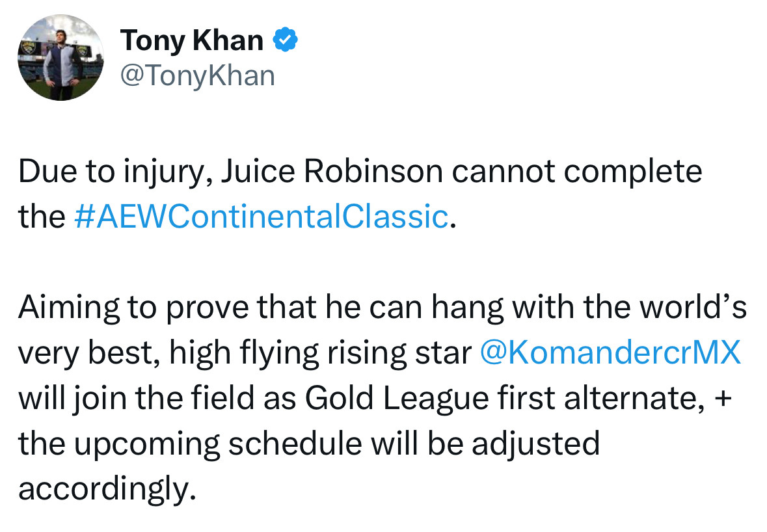The image size is (767, 532).
Task: Open the #AEWContinentalClassic hashtag
Action: coord(262,216)
